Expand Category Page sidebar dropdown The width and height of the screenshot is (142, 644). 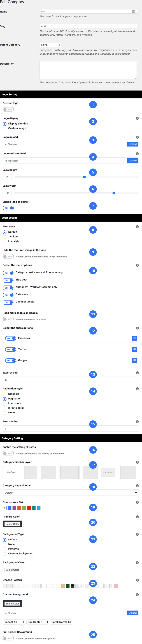tap(71, 492)
